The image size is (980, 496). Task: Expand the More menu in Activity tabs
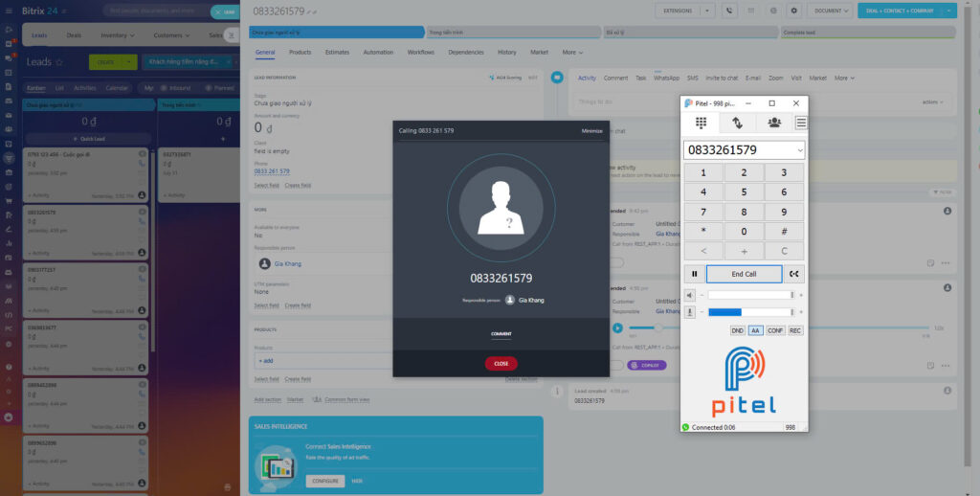coord(844,78)
